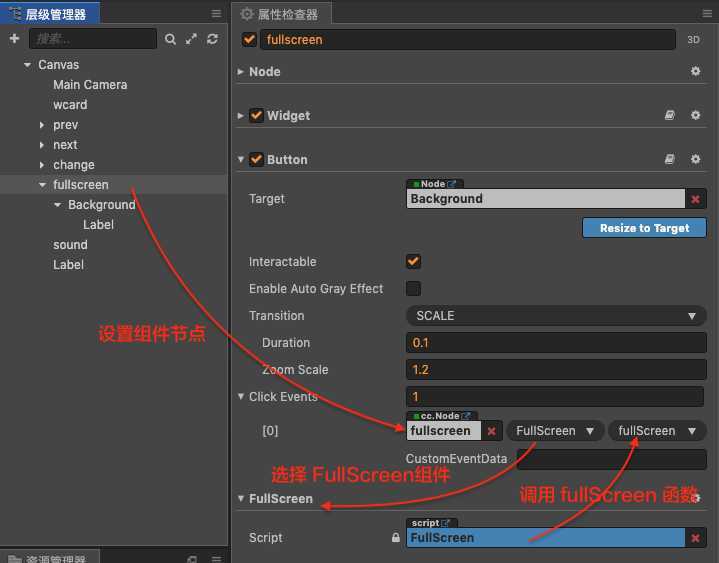Open the FullScreen component dropdown
This screenshot has width=719, height=563.
tap(555, 431)
